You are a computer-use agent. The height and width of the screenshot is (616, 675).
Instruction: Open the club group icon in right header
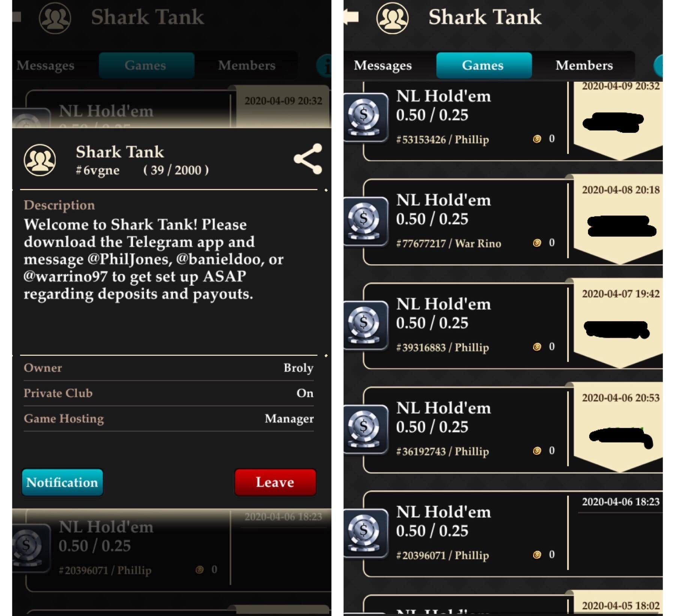[393, 18]
